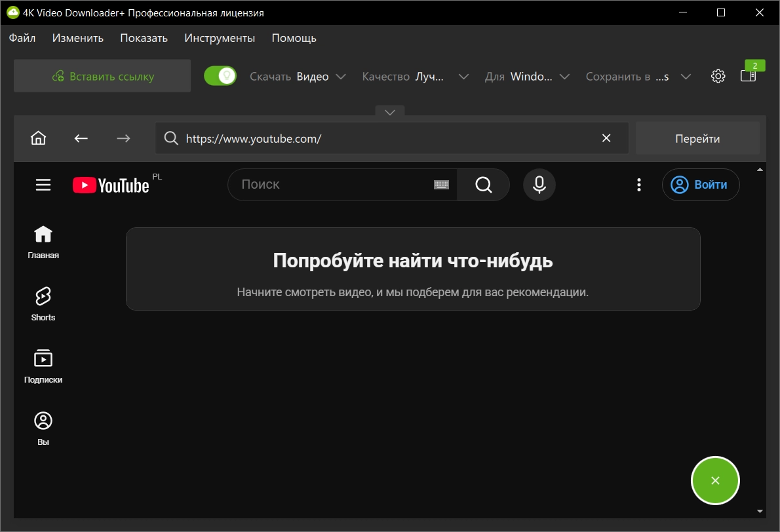Collapse the toolbar with center chevron

tap(390, 112)
